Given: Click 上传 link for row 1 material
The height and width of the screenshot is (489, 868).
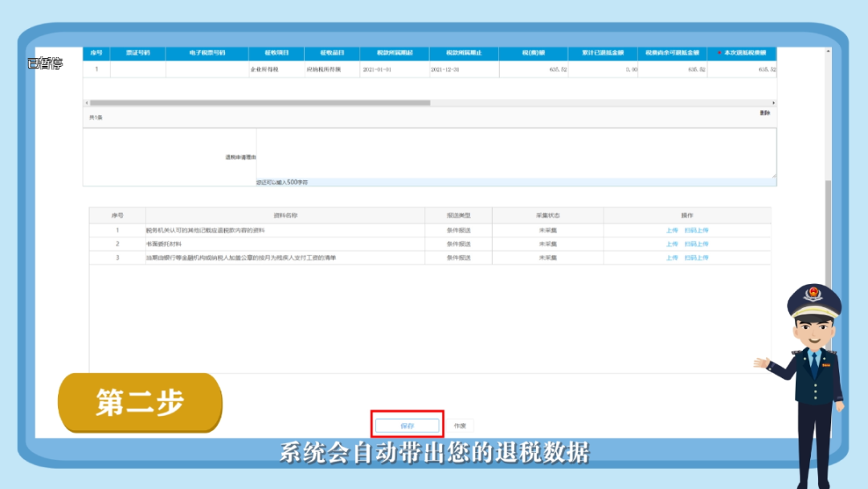Looking at the screenshot, I should (x=671, y=230).
